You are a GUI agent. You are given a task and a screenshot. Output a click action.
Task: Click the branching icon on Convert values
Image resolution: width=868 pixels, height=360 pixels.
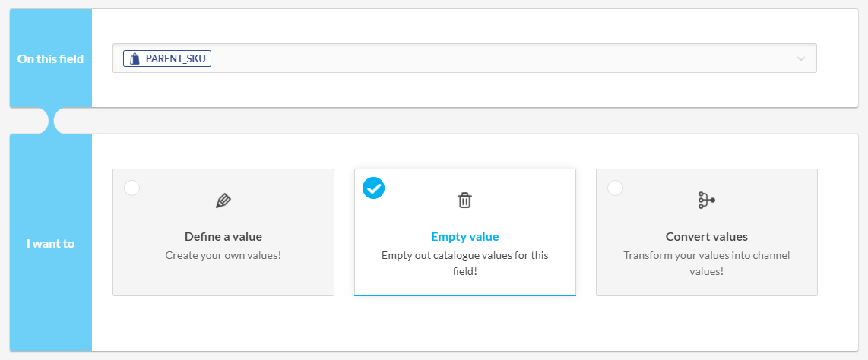706,201
